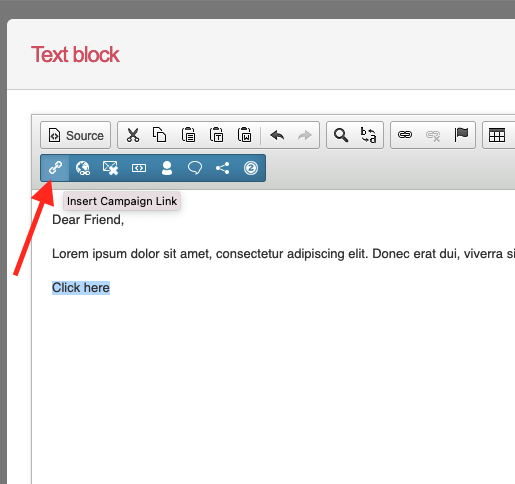This screenshot has height=484, width=515.
Task: Undo the last edit with the arrow icon
Action: click(x=277, y=135)
